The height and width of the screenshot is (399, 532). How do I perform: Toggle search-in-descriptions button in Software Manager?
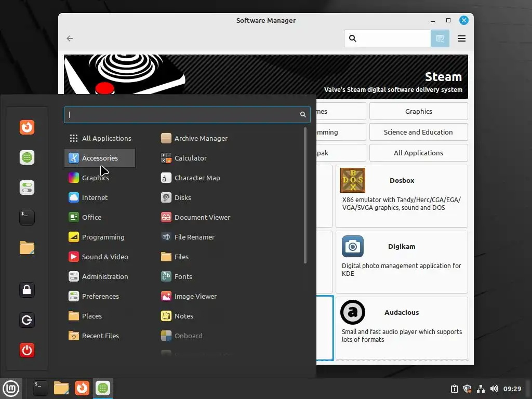[x=440, y=38]
